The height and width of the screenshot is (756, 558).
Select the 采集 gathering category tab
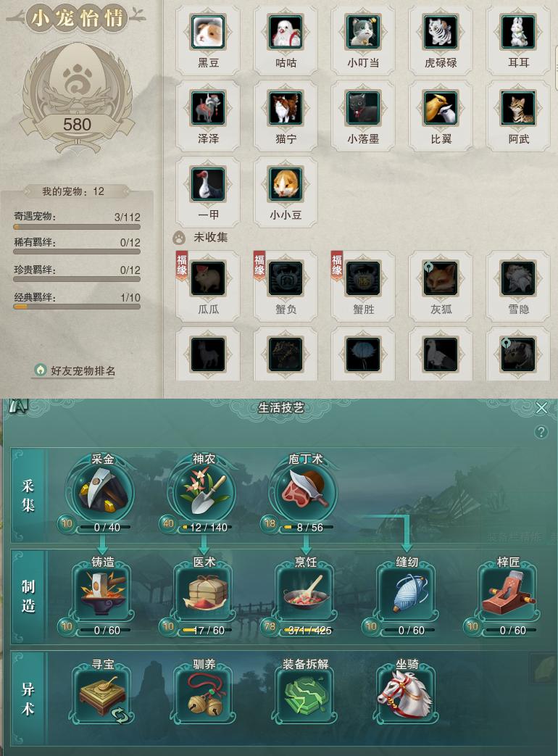point(28,495)
